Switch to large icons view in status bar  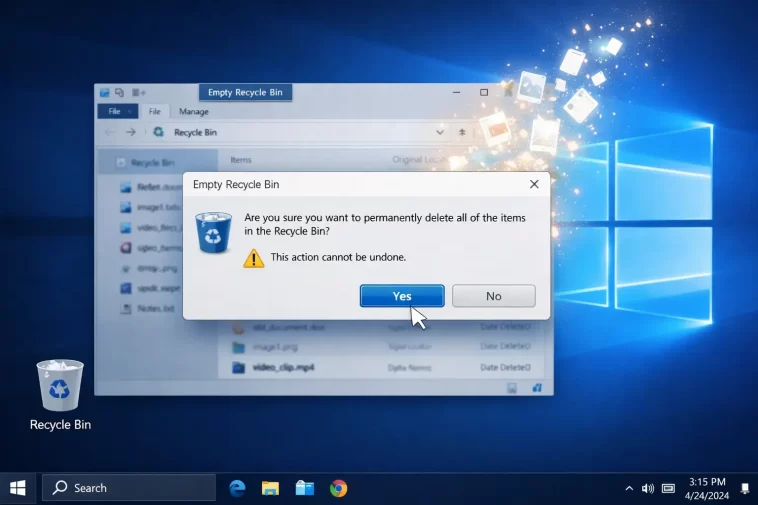pos(537,388)
